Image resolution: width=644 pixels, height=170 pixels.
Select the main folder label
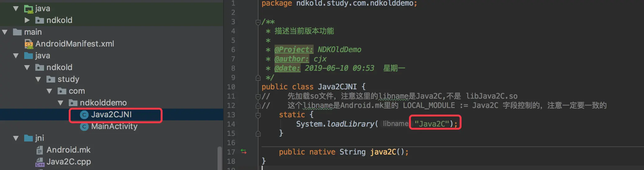pyautogui.click(x=33, y=32)
